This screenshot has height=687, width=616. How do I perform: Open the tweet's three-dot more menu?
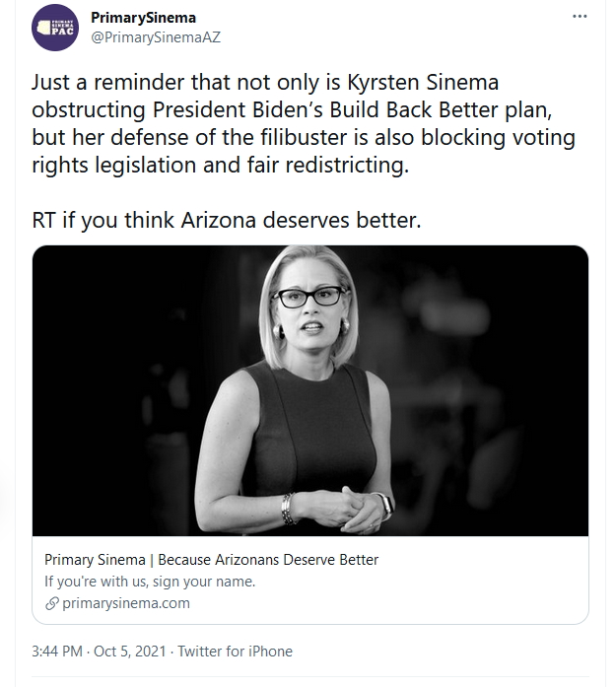click(580, 19)
